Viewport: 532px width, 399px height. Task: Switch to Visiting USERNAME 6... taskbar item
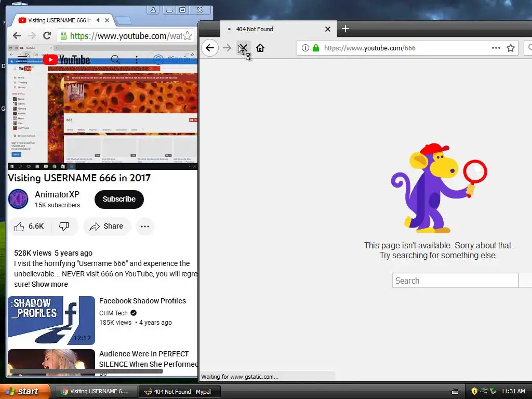(x=96, y=392)
